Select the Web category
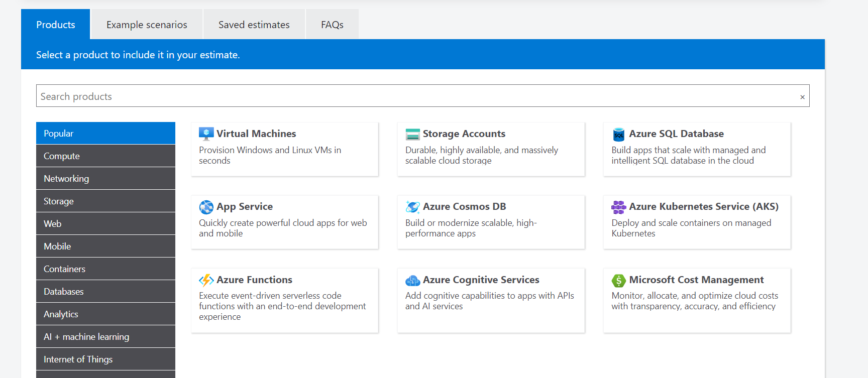 pos(105,223)
